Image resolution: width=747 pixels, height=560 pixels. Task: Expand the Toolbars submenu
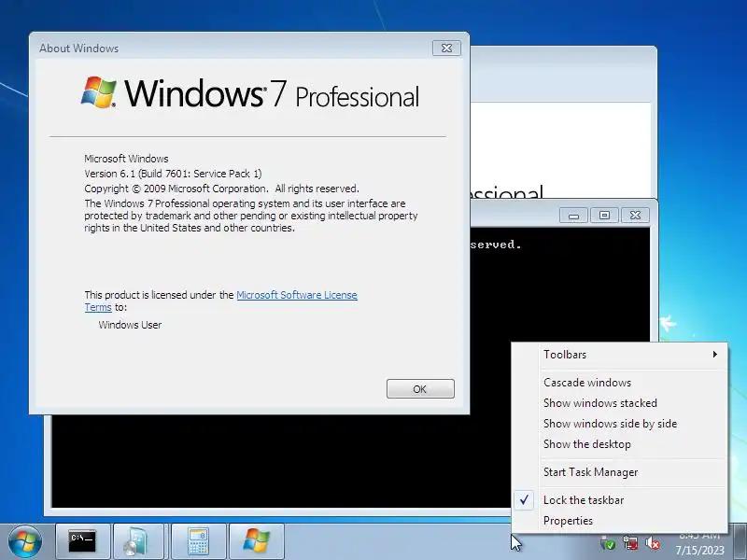(620, 355)
